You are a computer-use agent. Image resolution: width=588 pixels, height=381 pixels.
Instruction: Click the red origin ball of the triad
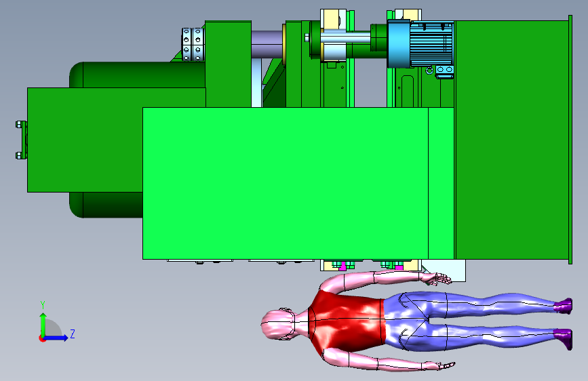(42, 338)
